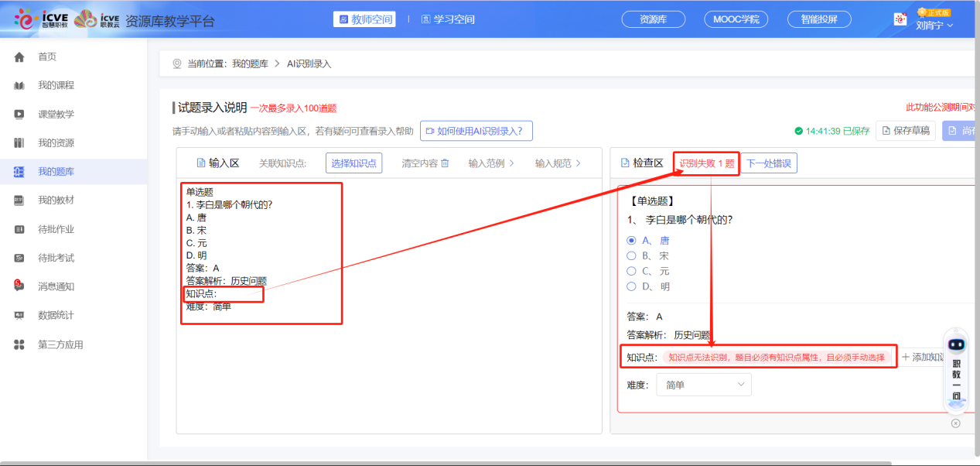The image size is (980, 466).
Task: Switch to 教师空间 tab
Action: 364,19
